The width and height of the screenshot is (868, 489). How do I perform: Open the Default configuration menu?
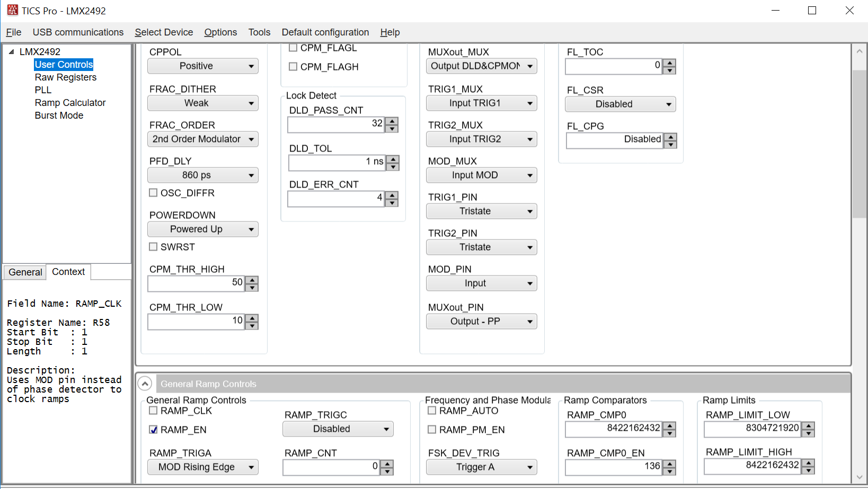pyautogui.click(x=325, y=32)
